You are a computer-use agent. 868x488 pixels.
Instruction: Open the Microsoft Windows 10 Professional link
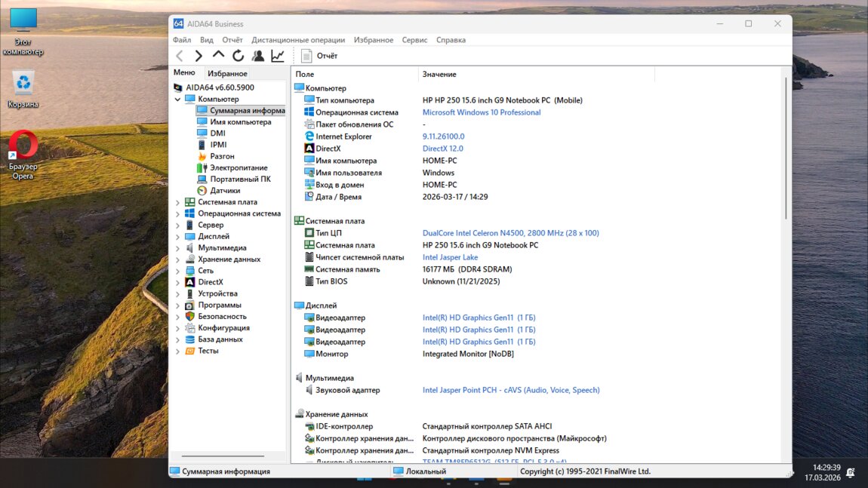coord(481,112)
